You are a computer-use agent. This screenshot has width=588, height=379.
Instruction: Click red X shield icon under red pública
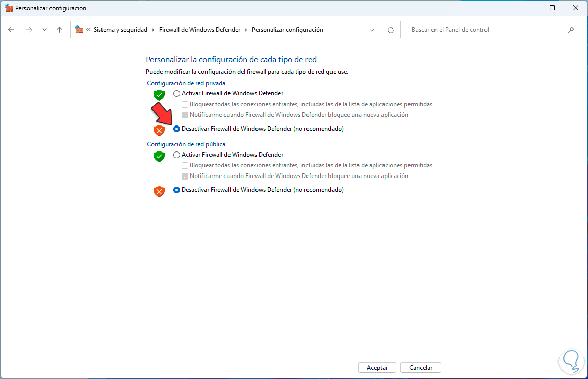coord(159,192)
